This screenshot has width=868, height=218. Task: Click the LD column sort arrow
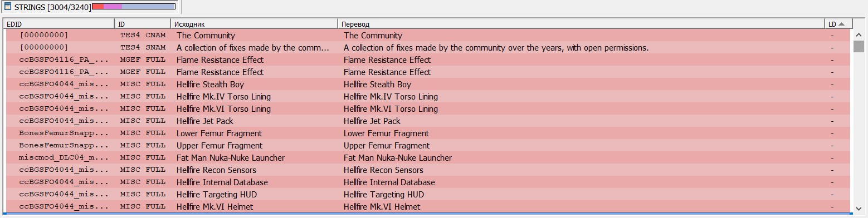pos(841,24)
